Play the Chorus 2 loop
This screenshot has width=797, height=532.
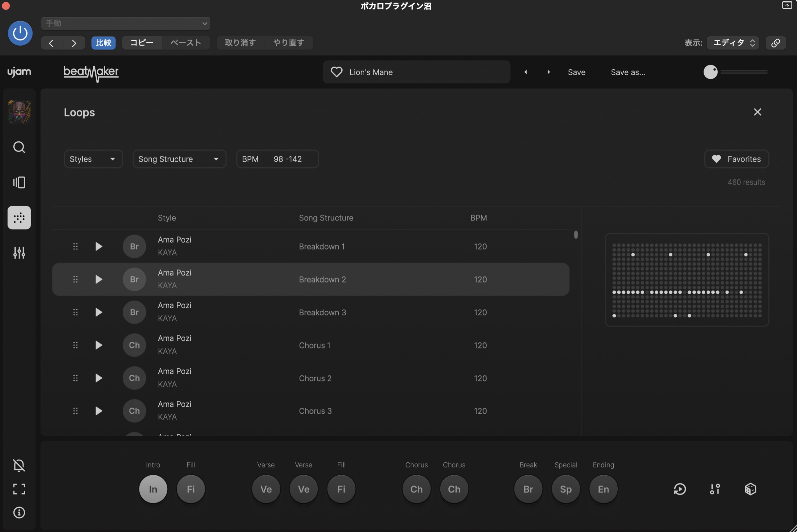pos(99,378)
